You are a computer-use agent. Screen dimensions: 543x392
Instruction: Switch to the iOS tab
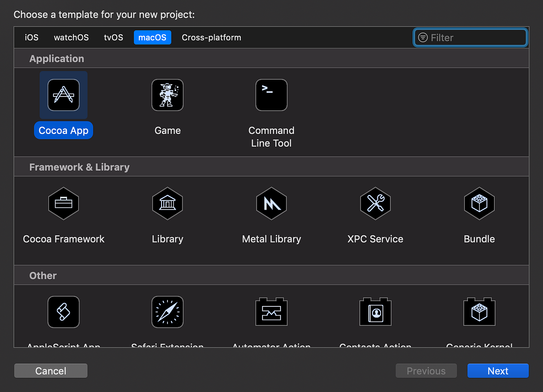coord(31,38)
